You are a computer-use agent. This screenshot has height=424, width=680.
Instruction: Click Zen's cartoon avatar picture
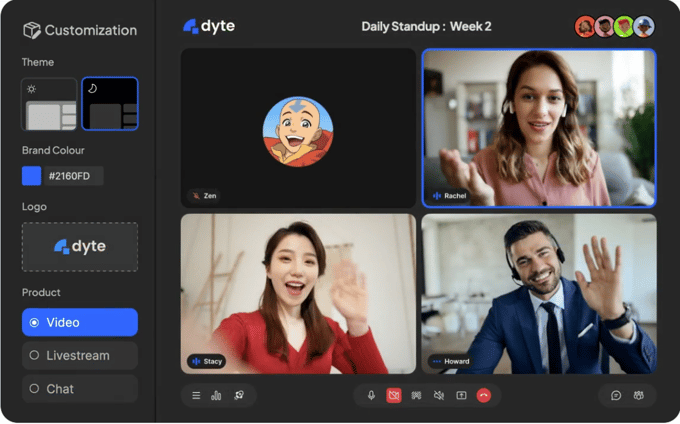[x=298, y=132]
